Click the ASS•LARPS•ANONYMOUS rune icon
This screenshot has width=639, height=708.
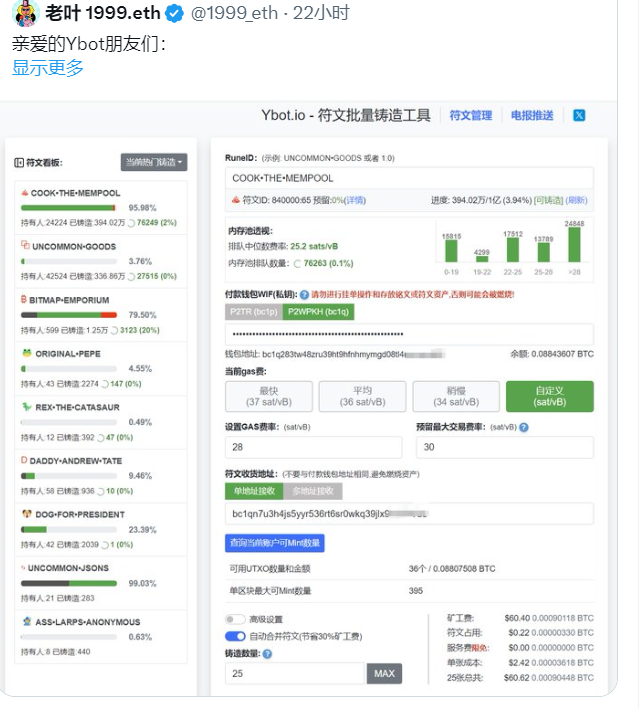(27, 621)
